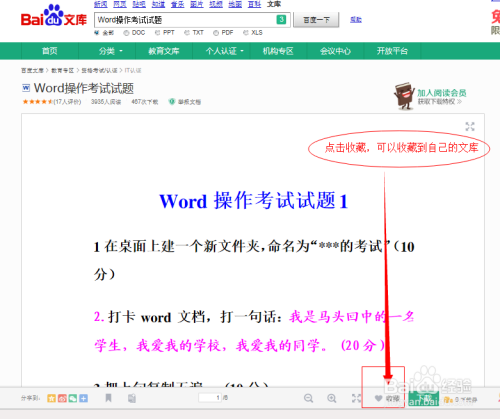Click the 举报文档 report link
The height and width of the screenshot is (419, 500).
(189, 102)
